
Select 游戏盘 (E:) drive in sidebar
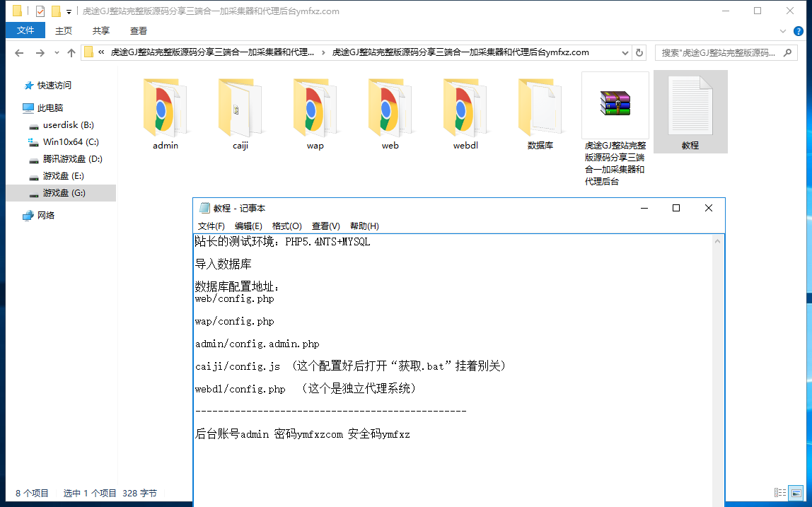(x=64, y=176)
